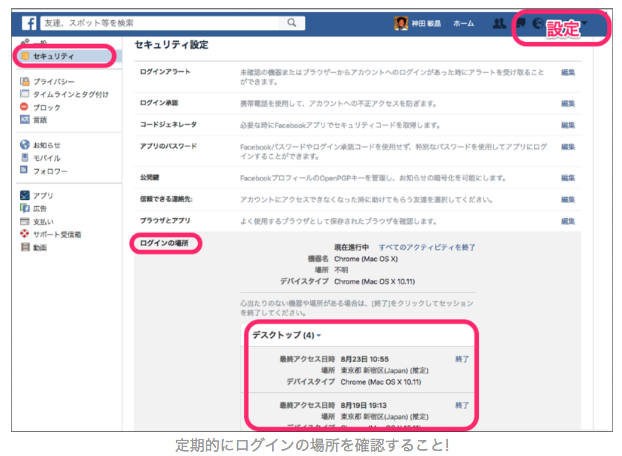This screenshot has width=622, height=456.
Task: Open the messages icon in header
Action: point(520,23)
